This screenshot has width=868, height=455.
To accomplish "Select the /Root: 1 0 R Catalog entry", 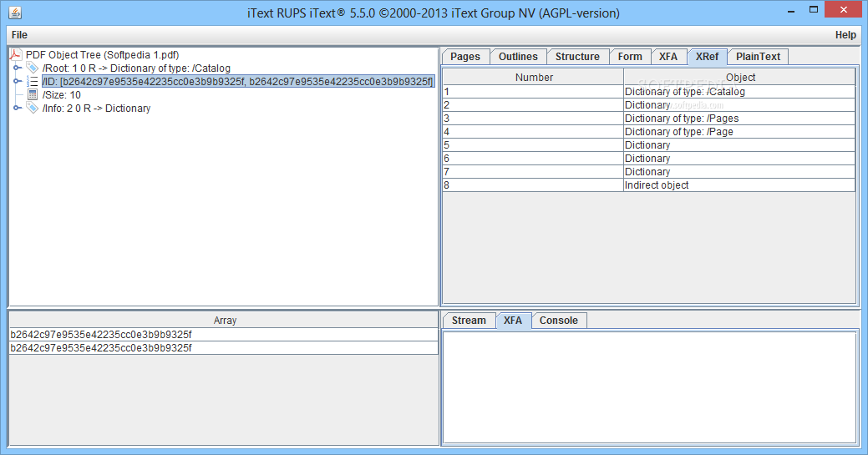I will 136,68.
